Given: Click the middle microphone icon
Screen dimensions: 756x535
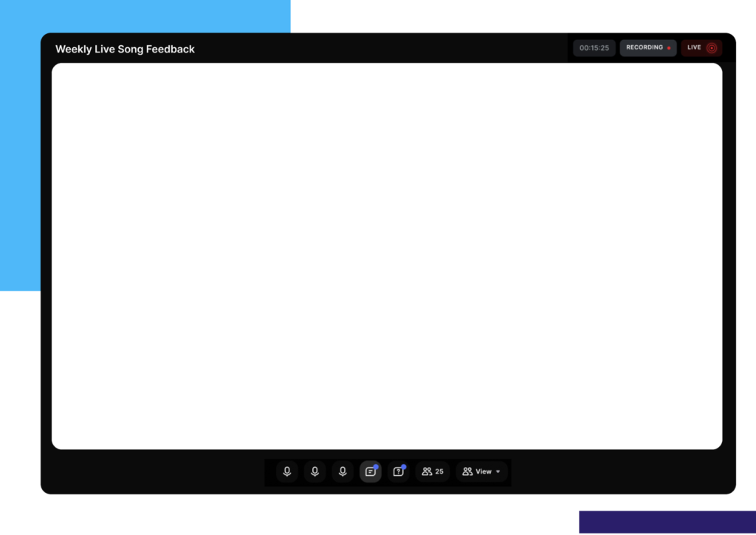Looking at the screenshot, I should [x=315, y=471].
